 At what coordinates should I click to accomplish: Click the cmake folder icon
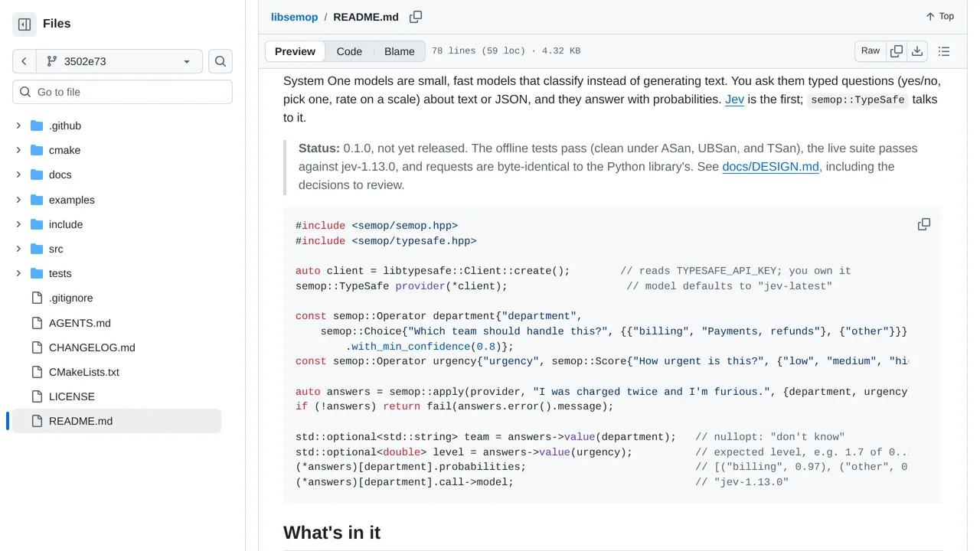pos(37,150)
